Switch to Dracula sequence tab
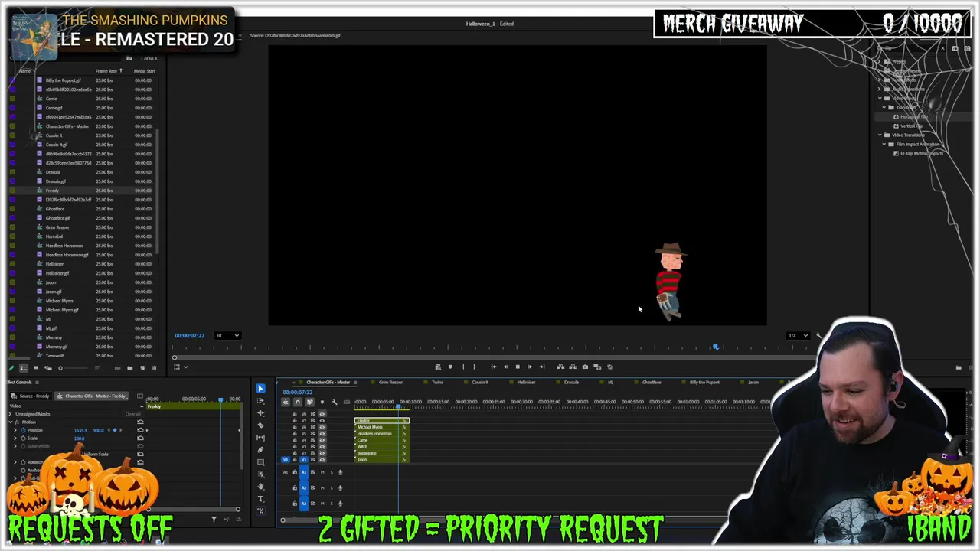The width and height of the screenshot is (980, 551). click(x=571, y=382)
